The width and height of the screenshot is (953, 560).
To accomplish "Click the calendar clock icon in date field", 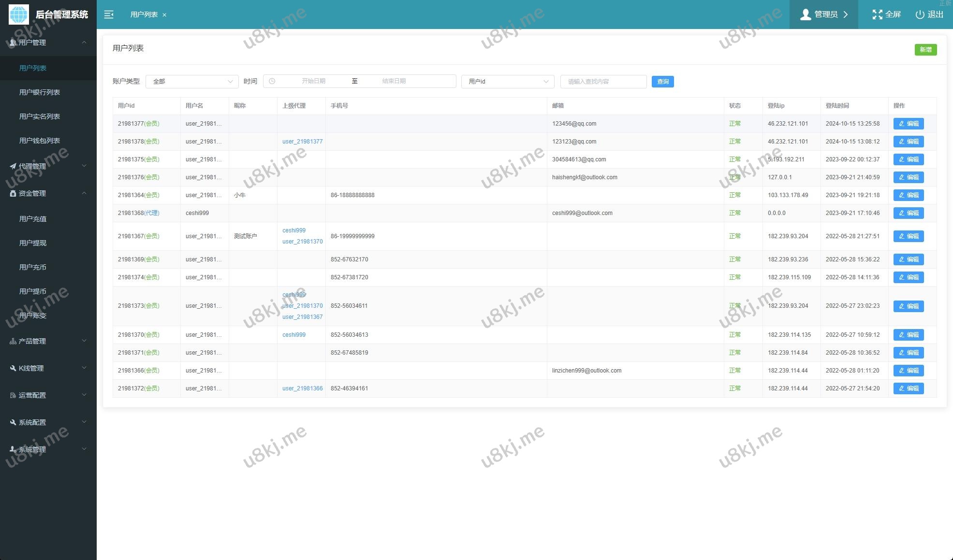I will click(272, 81).
